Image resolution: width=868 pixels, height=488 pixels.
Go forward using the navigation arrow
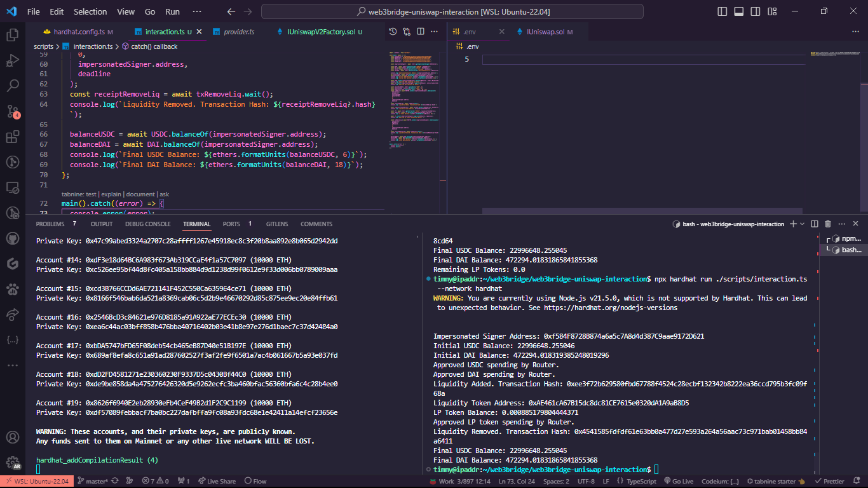pos(248,11)
